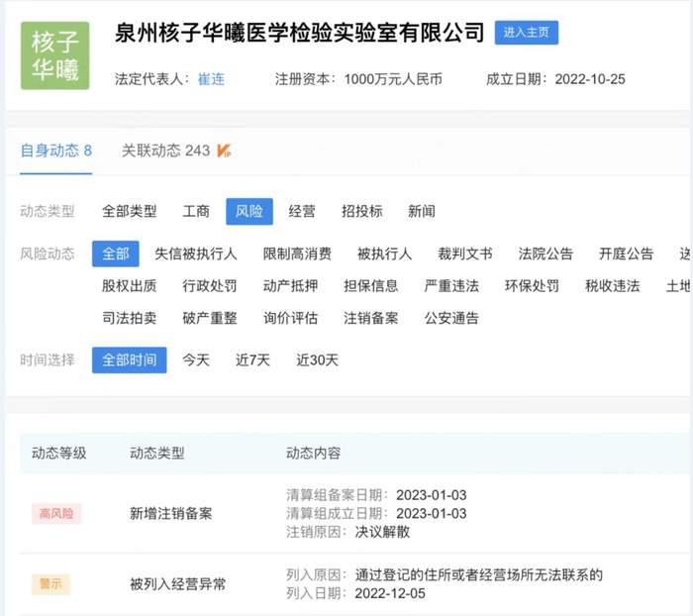The width and height of the screenshot is (693, 616).
Task: Click 成立日期 2022-10-25 text
Action: click(x=555, y=79)
